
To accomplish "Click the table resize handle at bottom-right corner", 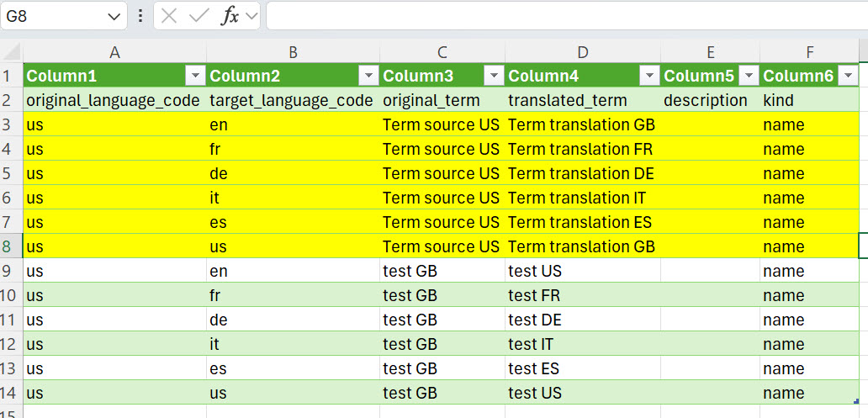I will click(x=857, y=401).
